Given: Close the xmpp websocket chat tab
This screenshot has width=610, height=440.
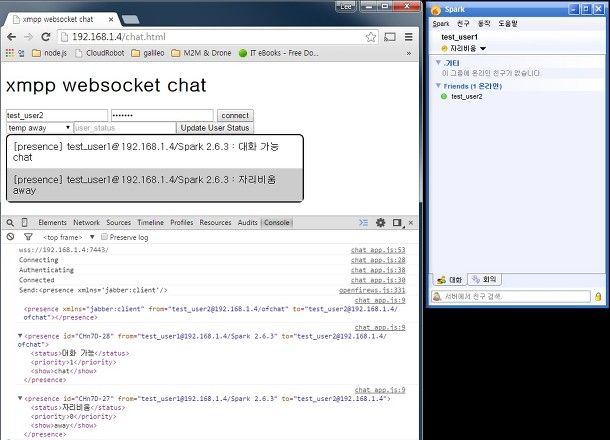Looking at the screenshot, I should 111,19.
